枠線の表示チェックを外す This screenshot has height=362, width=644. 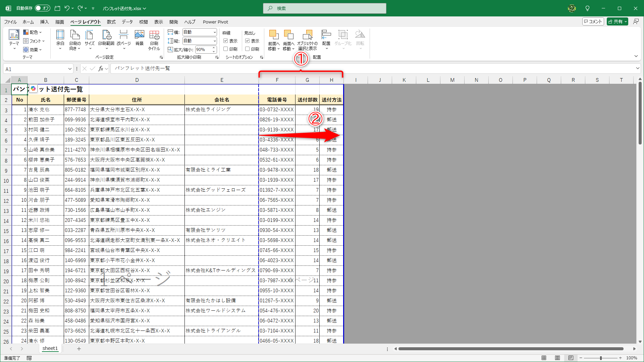tap(226, 41)
